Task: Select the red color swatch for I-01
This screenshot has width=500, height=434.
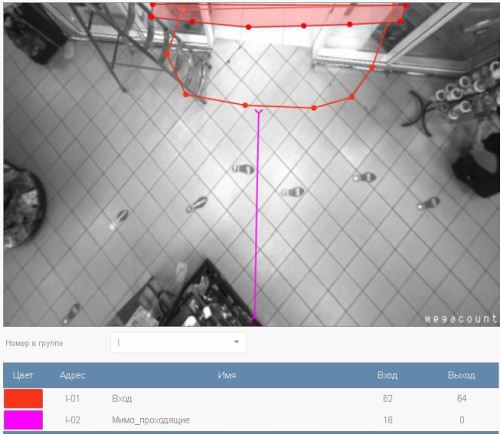Action: [x=23, y=398]
